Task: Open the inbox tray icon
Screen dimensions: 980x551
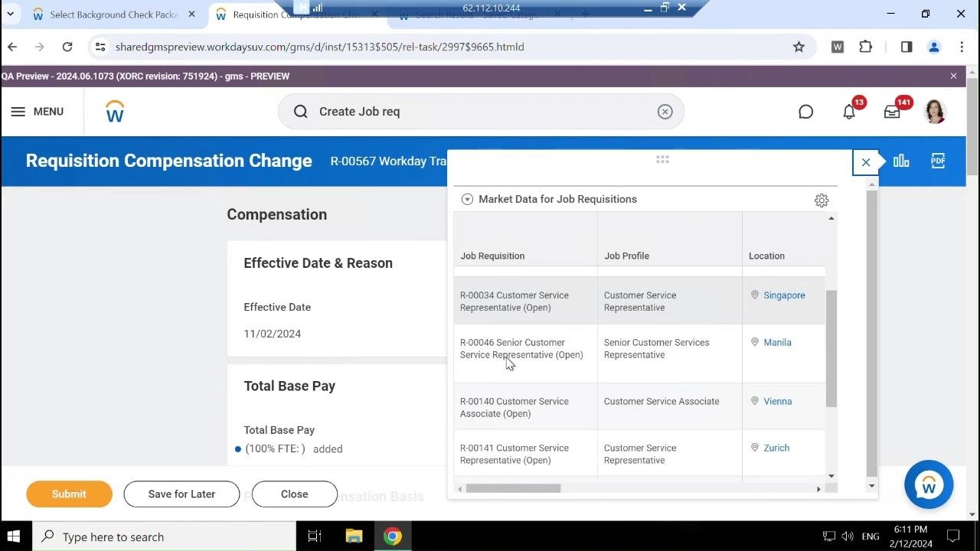Action: click(892, 112)
